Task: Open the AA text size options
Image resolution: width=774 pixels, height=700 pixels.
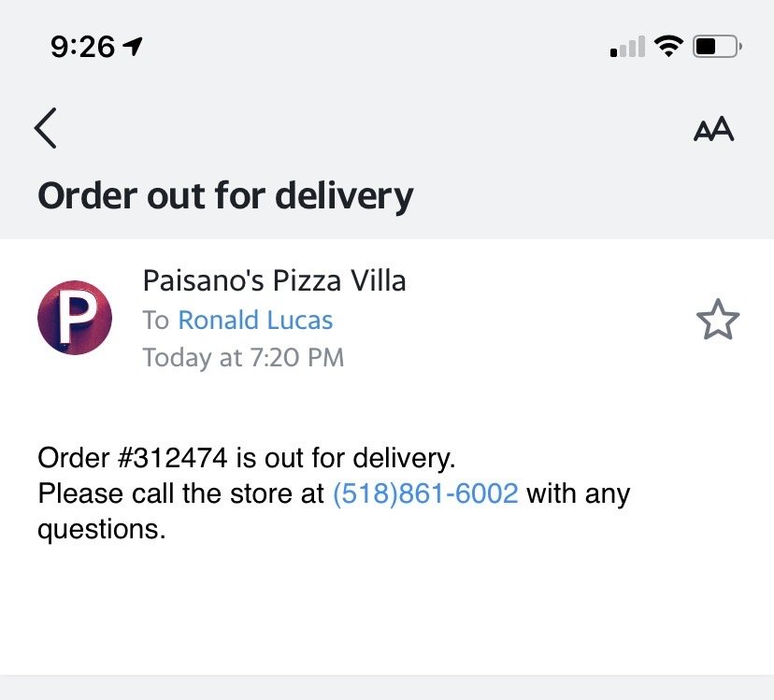Action: click(713, 129)
